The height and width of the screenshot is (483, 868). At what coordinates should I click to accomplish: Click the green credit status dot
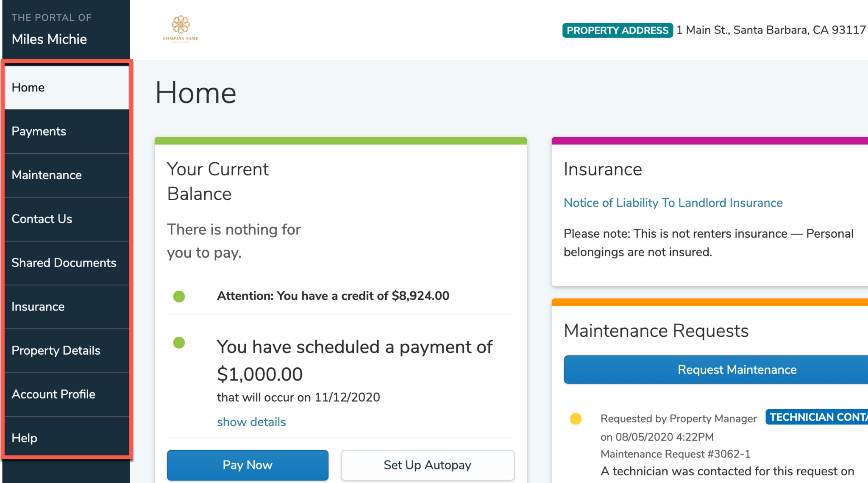(179, 296)
